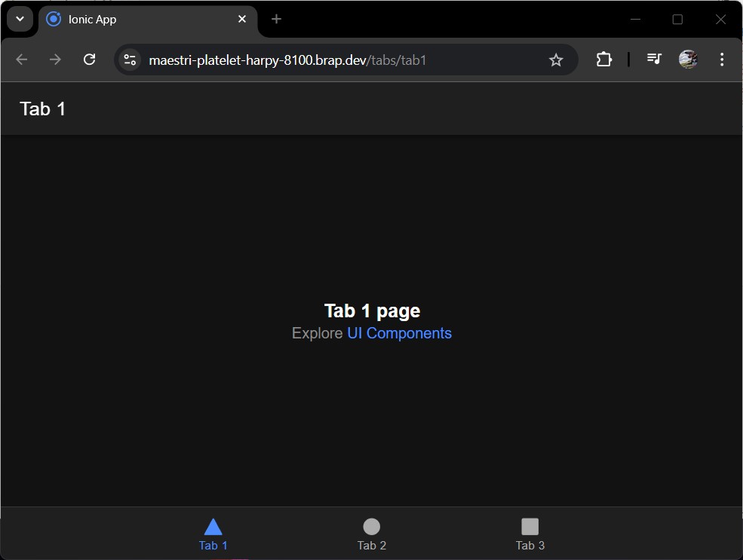Image resolution: width=743 pixels, height=560 pixels.
Task: Click the browser profile avatar
Action: [687, 59]
